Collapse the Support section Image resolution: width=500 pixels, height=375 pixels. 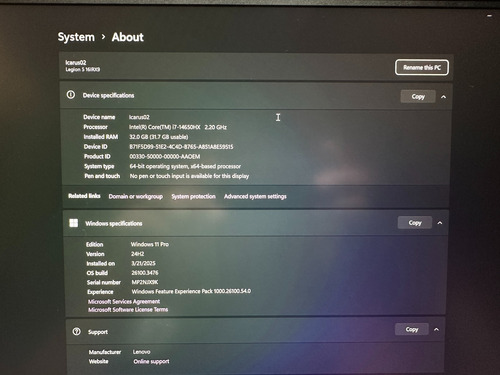click(436, 330)
